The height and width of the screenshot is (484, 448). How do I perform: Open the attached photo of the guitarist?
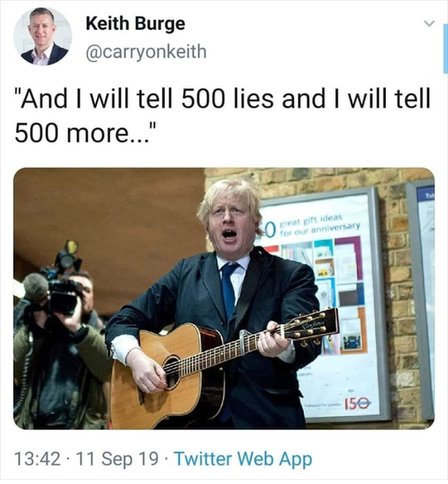coord(224,298)
